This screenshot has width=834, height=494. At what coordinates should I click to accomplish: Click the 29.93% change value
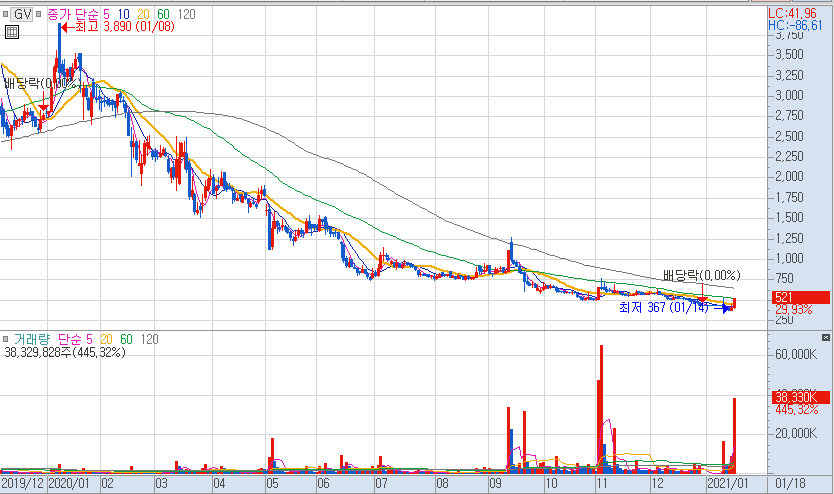(794, 309)
